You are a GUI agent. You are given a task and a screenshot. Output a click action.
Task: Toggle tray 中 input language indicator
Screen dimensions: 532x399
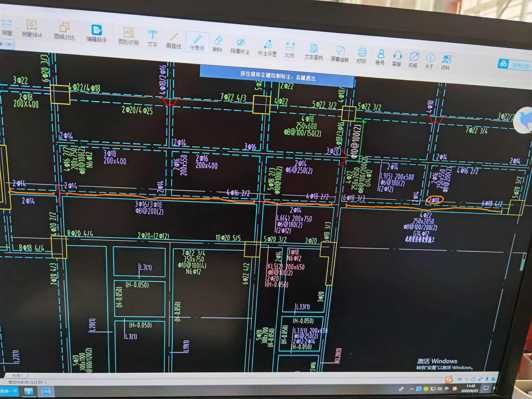447,389
